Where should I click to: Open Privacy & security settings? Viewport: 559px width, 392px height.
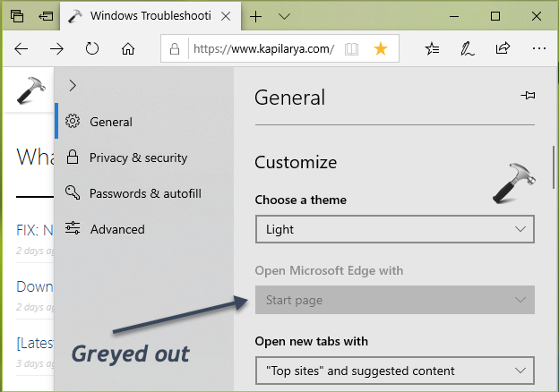tap(144, 158)
